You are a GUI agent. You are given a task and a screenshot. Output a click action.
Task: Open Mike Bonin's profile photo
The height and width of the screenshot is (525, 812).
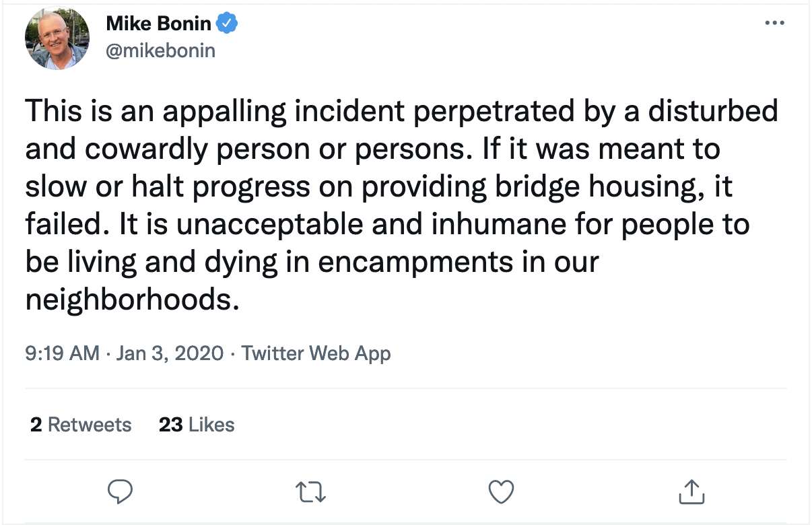tap(57, 38)
